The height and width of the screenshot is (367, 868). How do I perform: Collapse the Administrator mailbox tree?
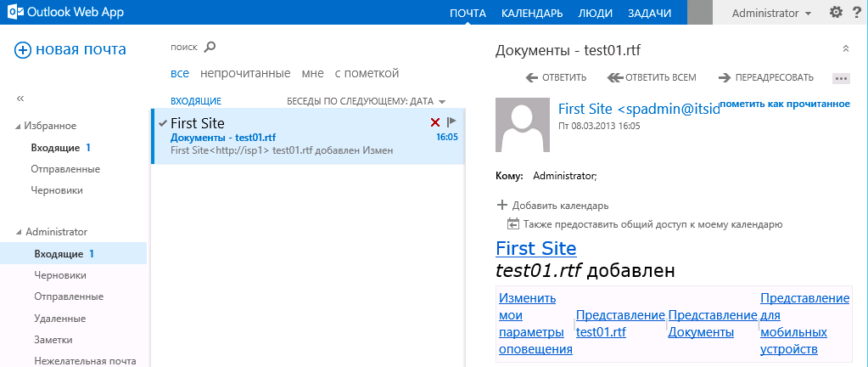tap(19, 232)
